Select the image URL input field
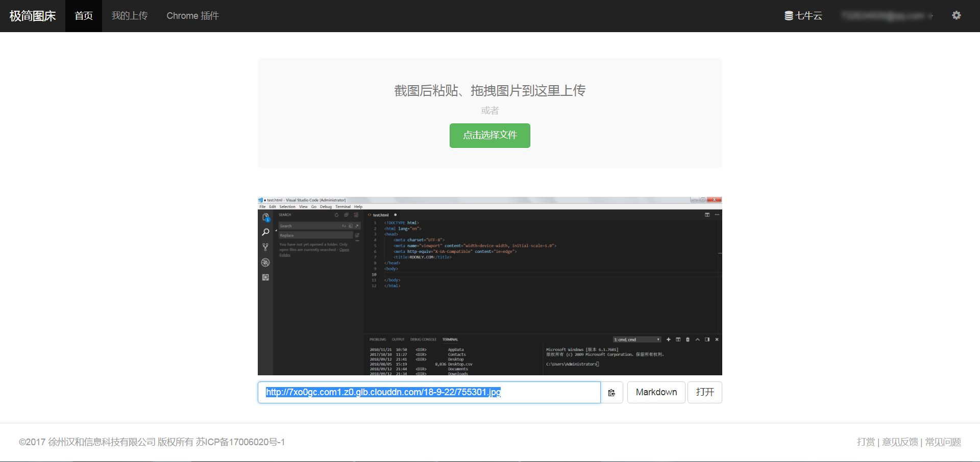The image size is (980, 462). point(429,393)
